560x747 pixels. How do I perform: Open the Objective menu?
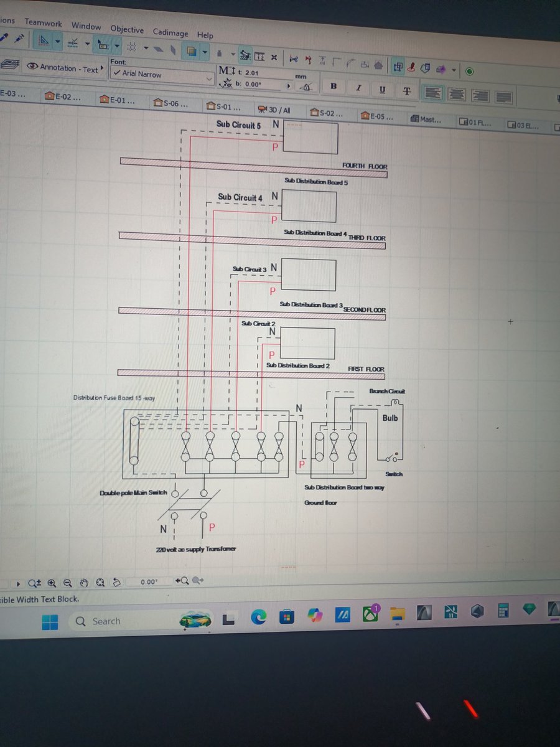(127, 29)
